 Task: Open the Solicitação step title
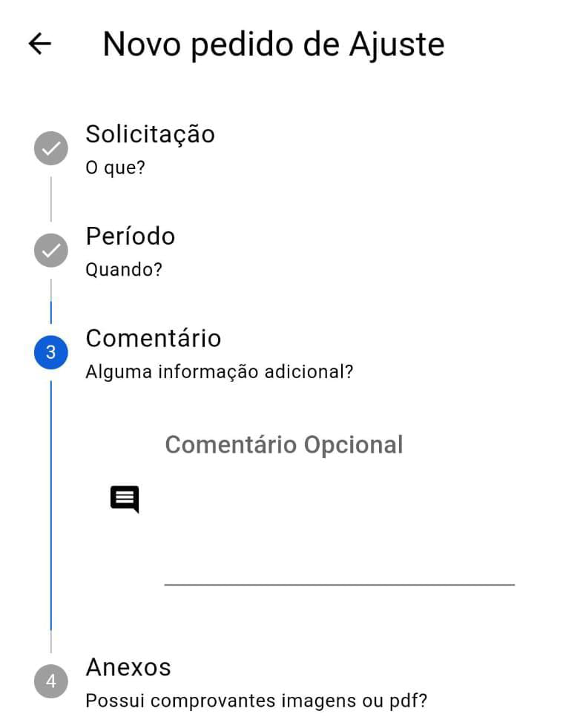(150, 135)
